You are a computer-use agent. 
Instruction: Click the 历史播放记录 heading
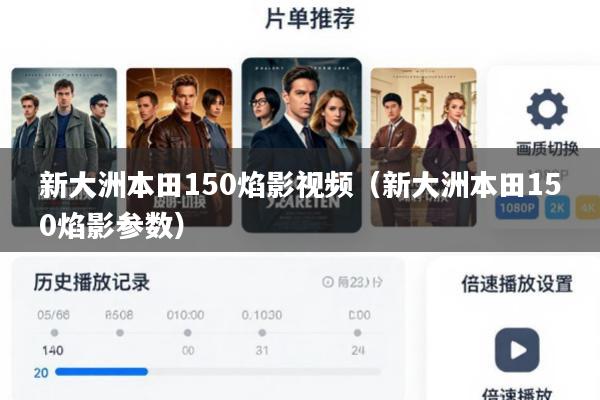pyautogui.click(x=91, y=282)
